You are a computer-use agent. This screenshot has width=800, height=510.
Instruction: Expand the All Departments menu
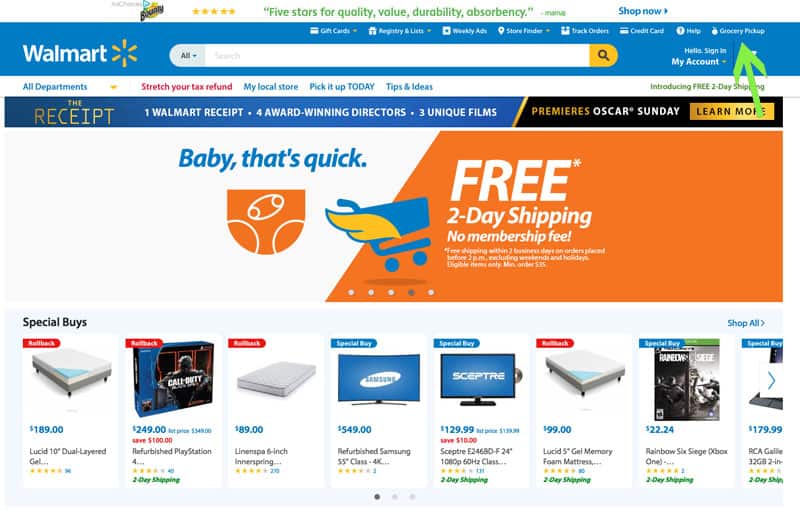[70, 87]
